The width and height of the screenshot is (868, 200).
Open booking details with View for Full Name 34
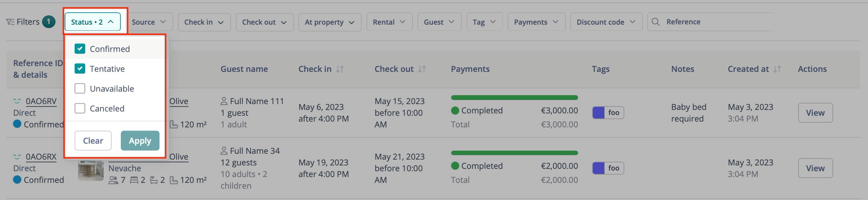pos(815,168)
